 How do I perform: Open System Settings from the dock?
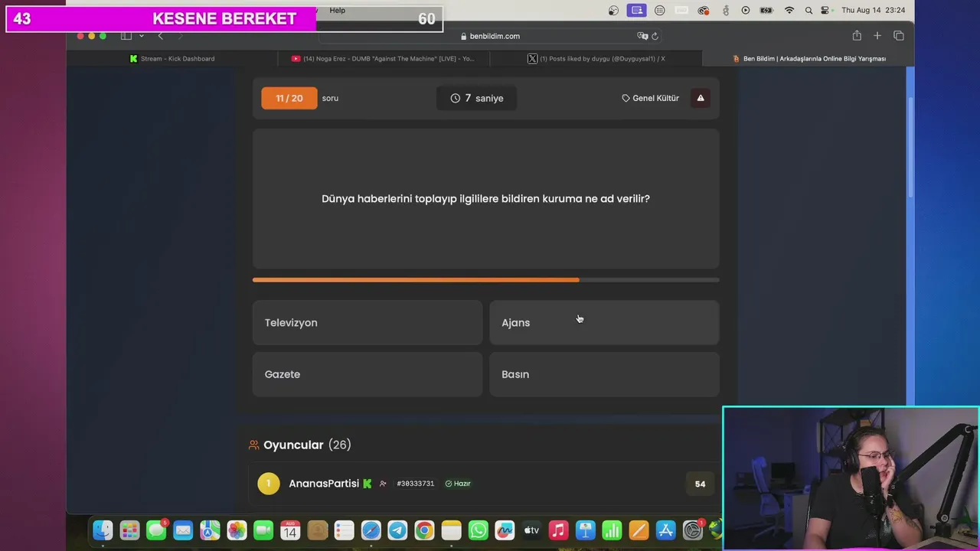[692, 530]
